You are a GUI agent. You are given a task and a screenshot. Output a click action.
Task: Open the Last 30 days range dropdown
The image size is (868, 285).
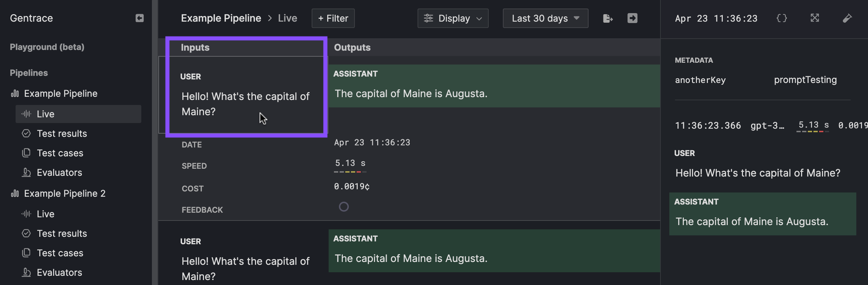click(545, 18)
